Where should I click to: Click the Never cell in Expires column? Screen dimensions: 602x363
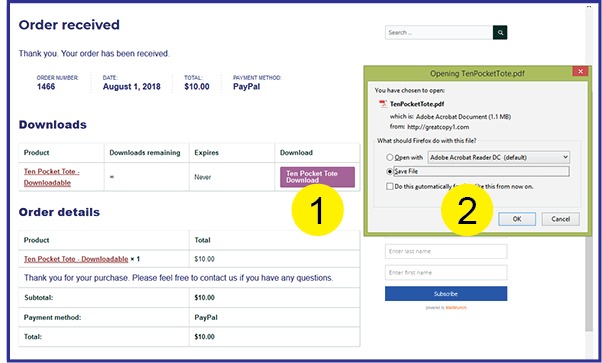[x=202, y=177]
